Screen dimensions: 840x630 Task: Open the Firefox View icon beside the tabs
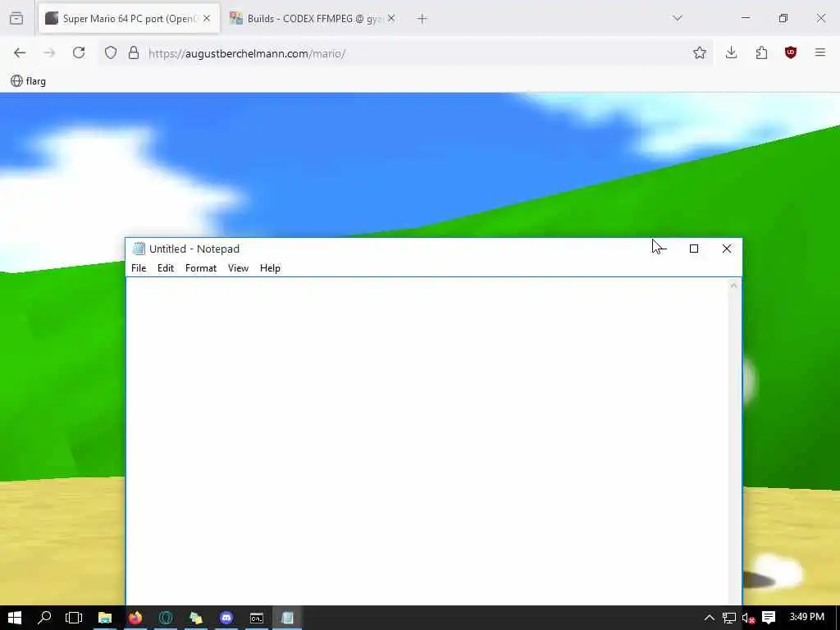pos(16,19)
